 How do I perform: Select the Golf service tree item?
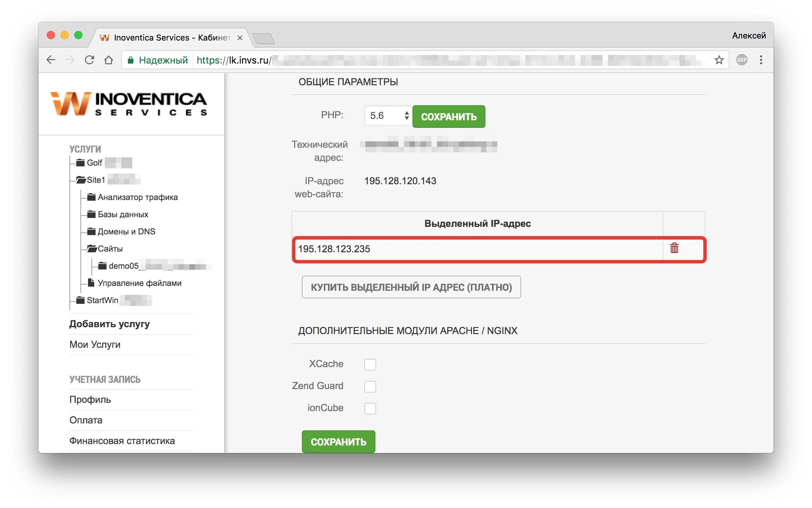tap(95, 163)
